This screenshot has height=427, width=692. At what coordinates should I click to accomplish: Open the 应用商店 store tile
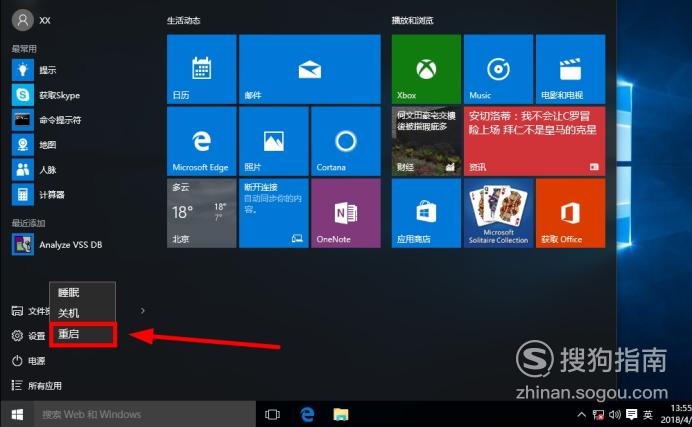point(426,213)
